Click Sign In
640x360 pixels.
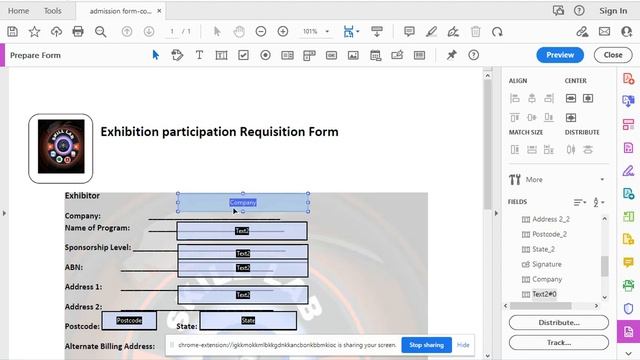[613, 11]
